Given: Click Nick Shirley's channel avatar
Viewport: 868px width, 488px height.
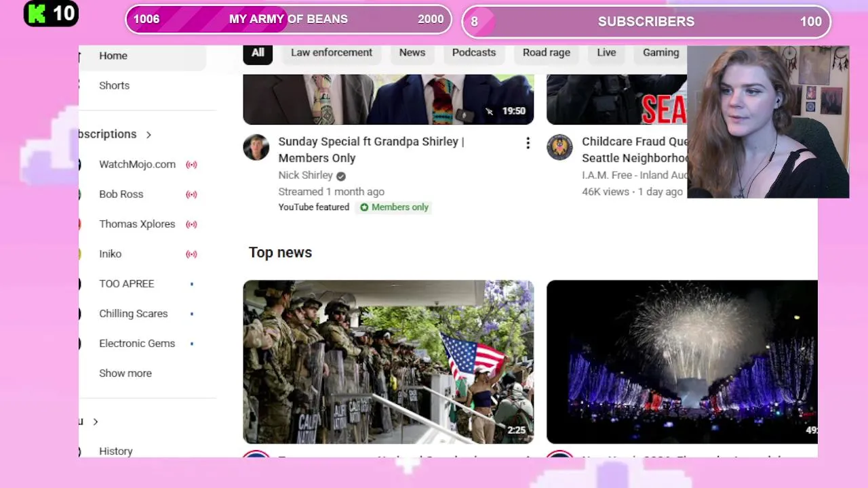Looking at the screenshot, I should (x=256, y=147).
